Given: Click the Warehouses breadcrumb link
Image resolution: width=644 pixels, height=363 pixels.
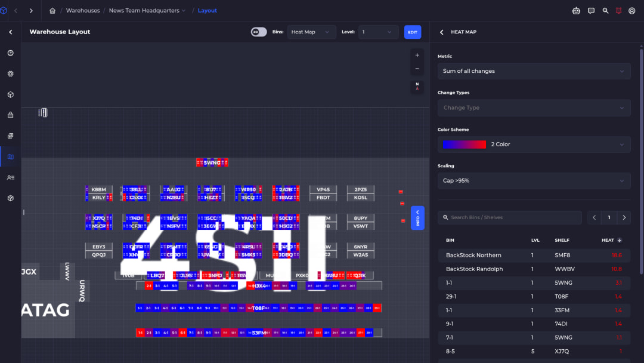Looking at the screenshot, I should click(83, 11).
